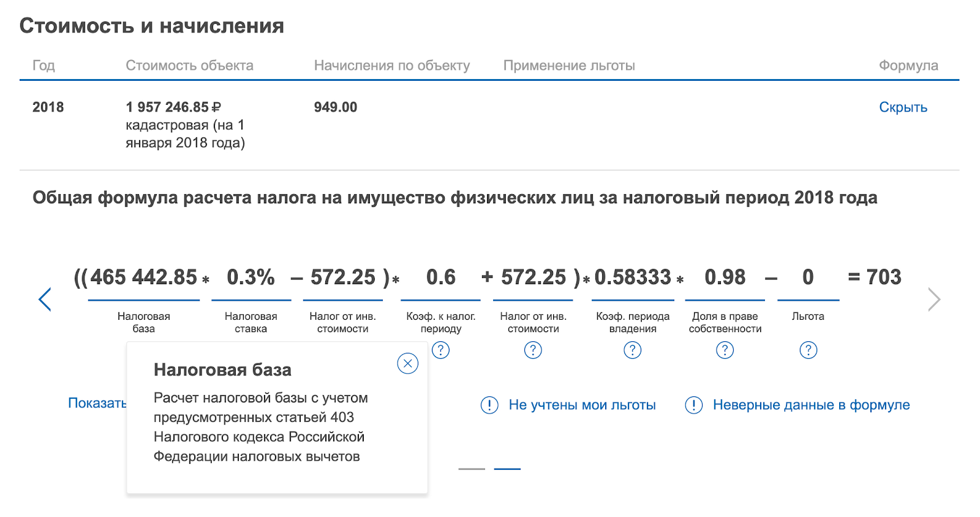
Task: Click the Год column header
Action: click(x=43, y=66)
